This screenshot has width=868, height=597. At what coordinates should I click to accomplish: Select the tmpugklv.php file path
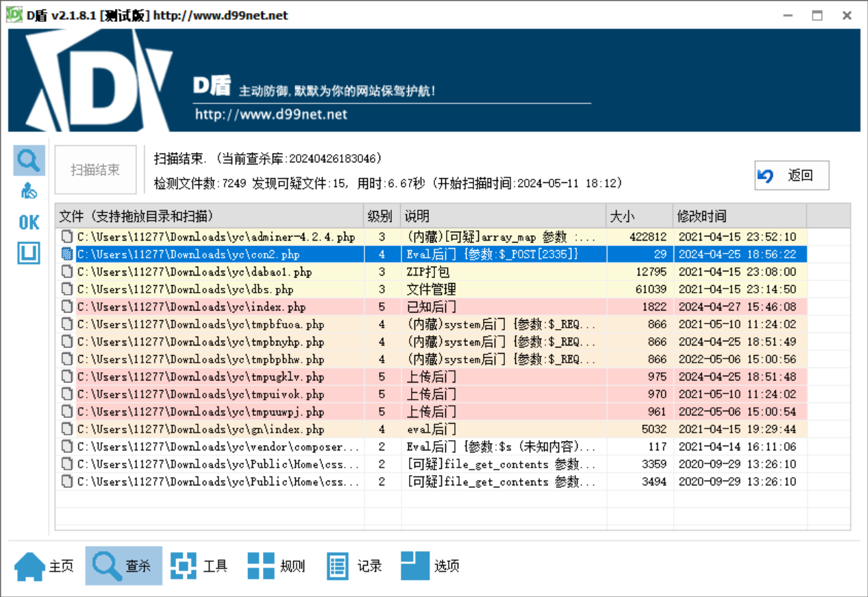click(200, 377)
